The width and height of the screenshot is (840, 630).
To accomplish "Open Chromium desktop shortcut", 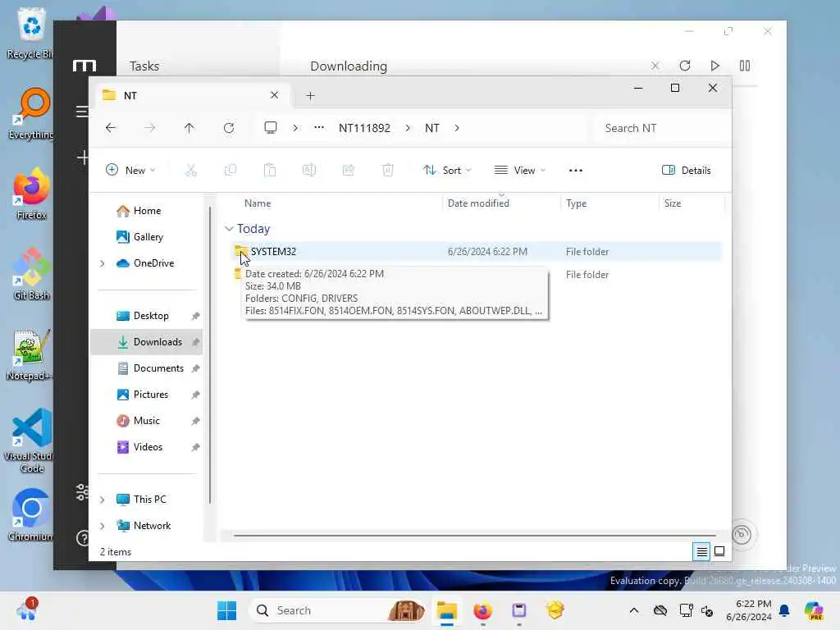I will coord(31,515).
